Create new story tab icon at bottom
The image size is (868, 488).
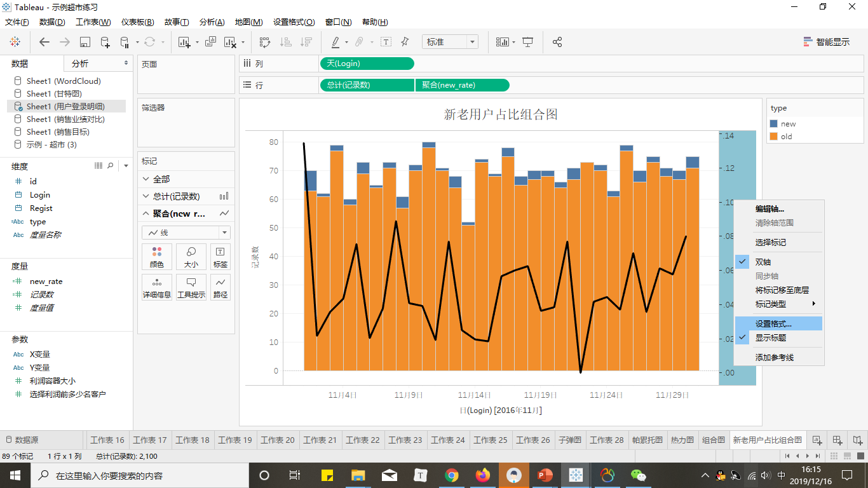pyautogui.click(x=858, y=440)
